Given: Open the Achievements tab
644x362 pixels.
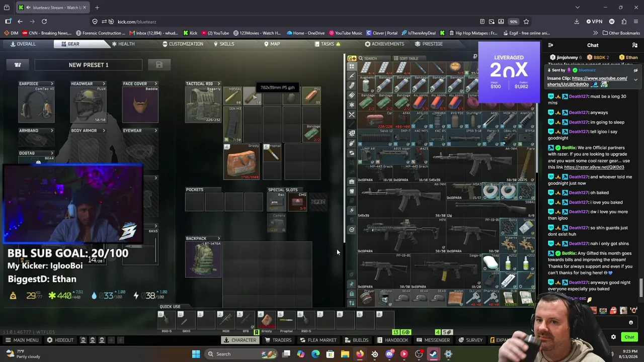Looking at the screenshot, I should 384,44.
